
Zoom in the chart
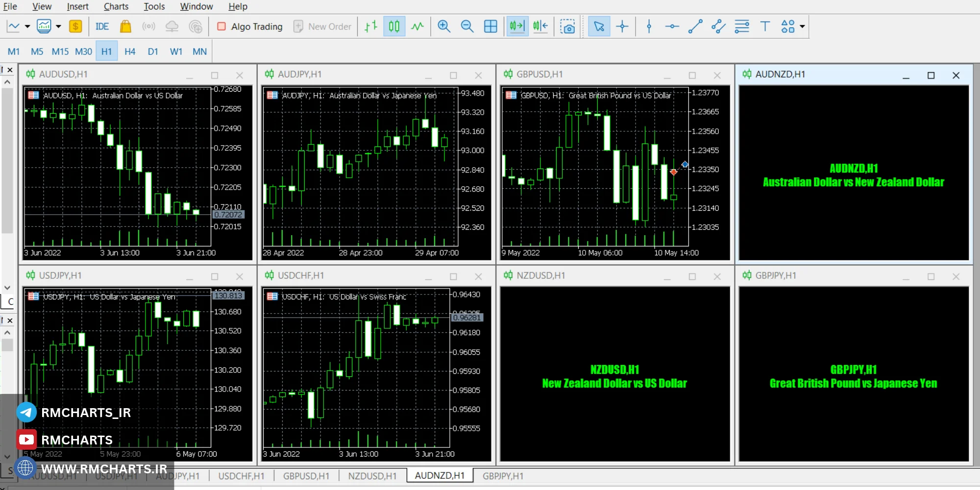tap(444, 26)
